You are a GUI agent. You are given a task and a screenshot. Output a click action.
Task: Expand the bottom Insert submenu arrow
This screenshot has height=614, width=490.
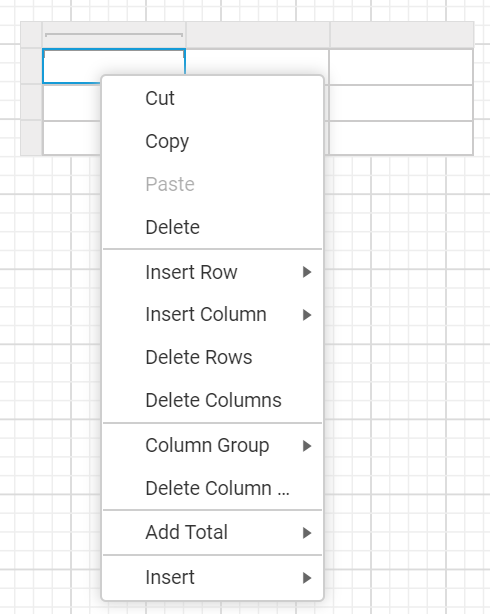point(307,578)
